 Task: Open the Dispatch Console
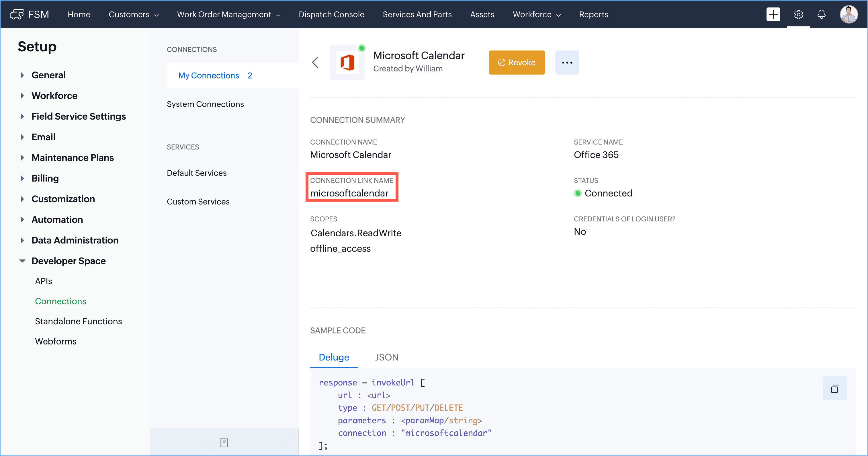click(x=331, y=15)
